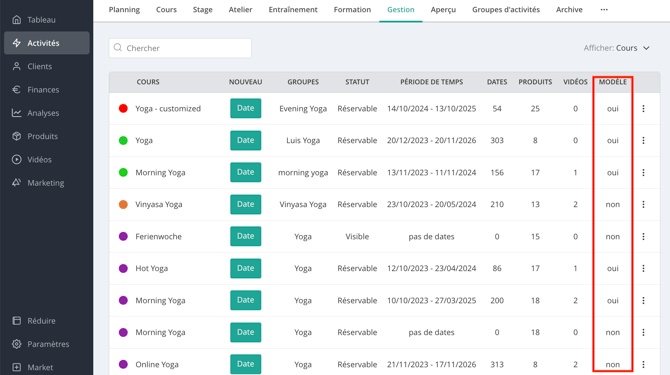This screenshot has width=670, height=375.
Task: Click into the Chercher search field
Action: tap(180, 48)
